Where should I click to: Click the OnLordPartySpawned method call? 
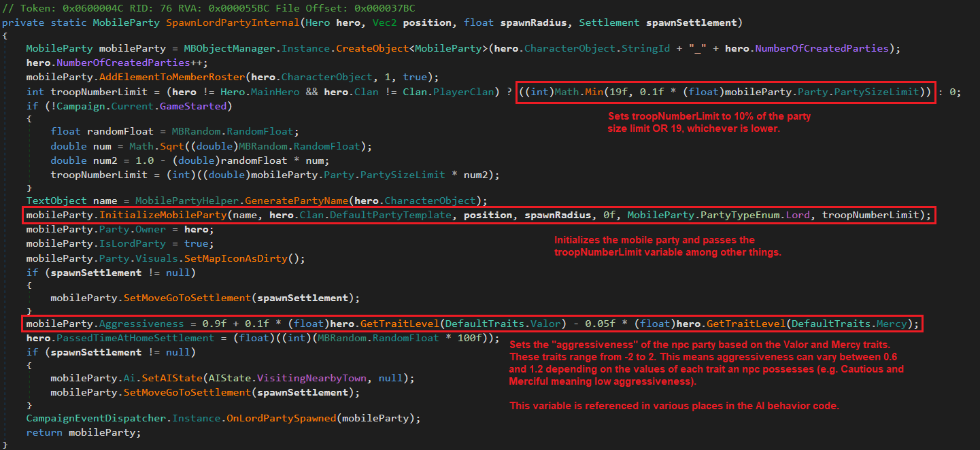click(281, 417)
